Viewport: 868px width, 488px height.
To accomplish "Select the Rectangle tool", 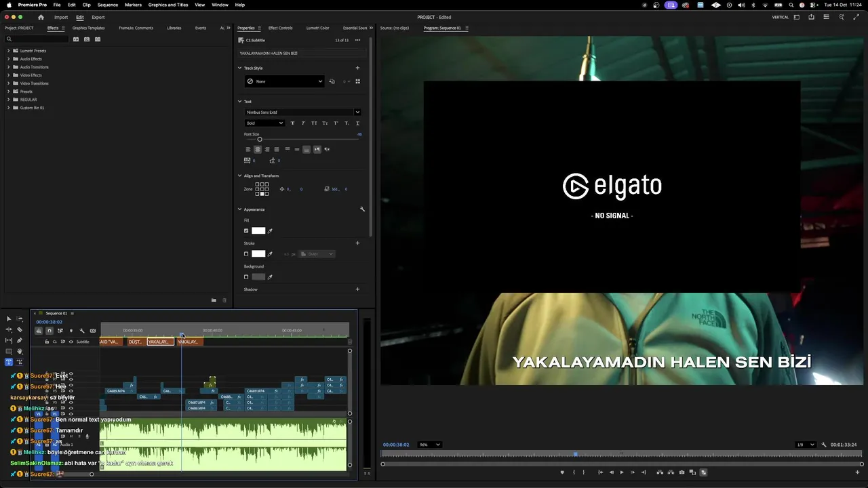I will click(x=9, y=351).
